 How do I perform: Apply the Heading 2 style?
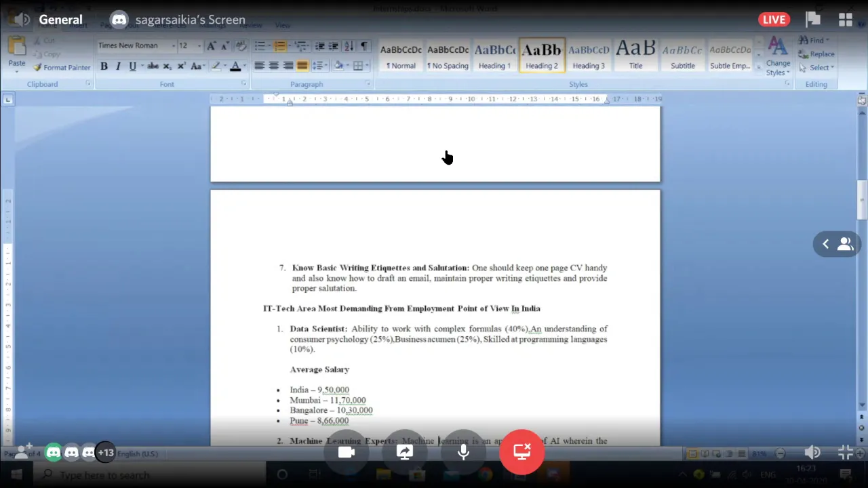541,56
